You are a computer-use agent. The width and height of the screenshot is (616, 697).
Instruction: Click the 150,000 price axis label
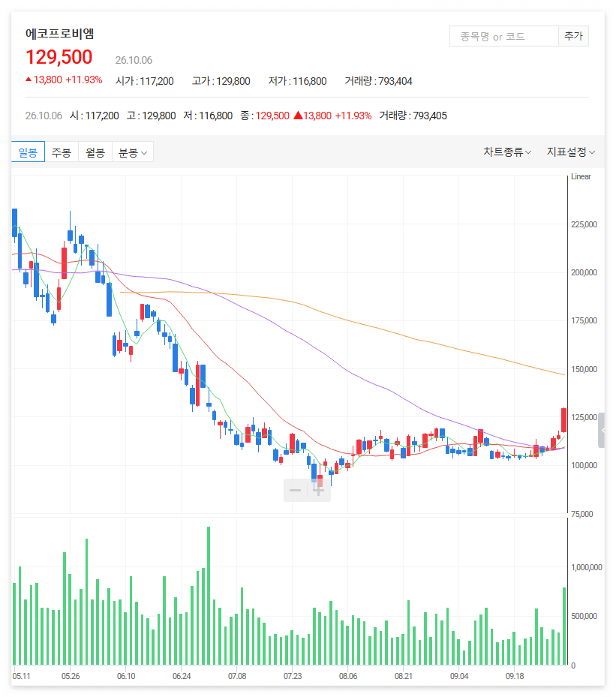(x=584, y=369)
